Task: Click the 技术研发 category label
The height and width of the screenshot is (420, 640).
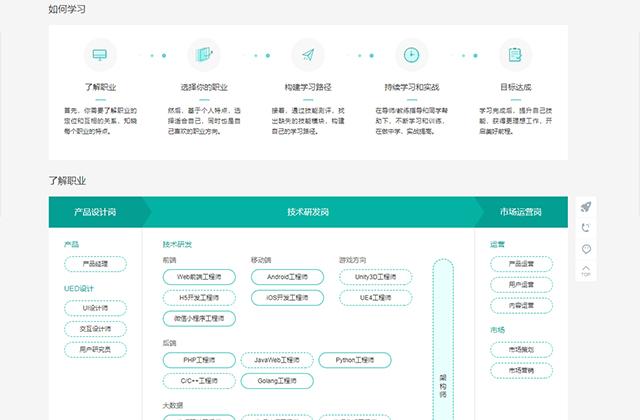Action: point(177,244)
